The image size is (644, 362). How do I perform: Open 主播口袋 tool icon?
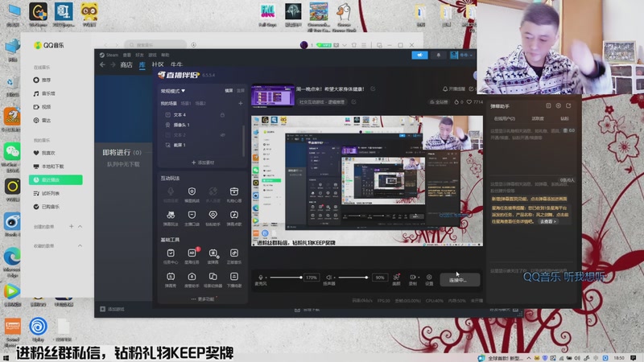point(192,218)
